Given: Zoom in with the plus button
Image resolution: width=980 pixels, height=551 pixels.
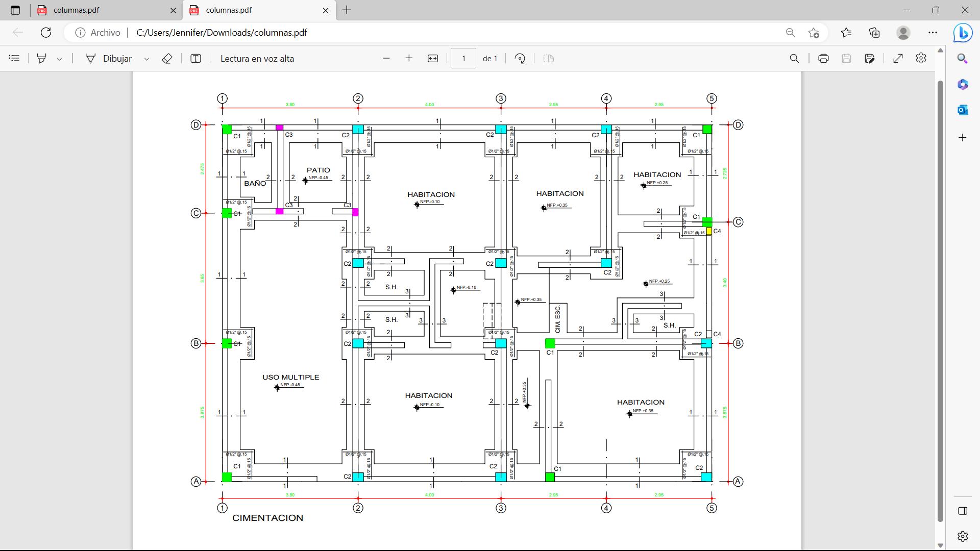Looking at the screenshot, I should [409, 59].
